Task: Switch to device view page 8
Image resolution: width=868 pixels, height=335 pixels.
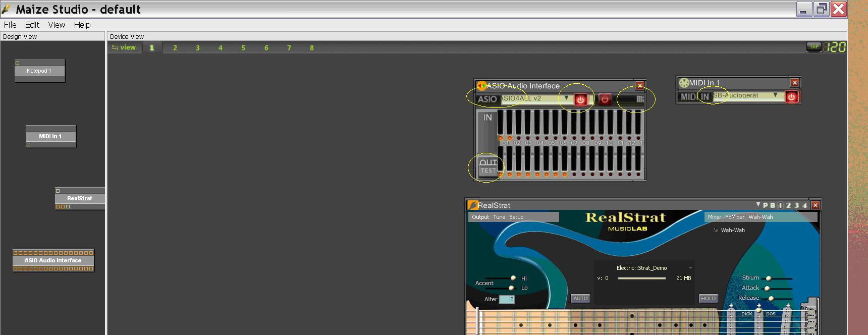Action: point(312,48)
